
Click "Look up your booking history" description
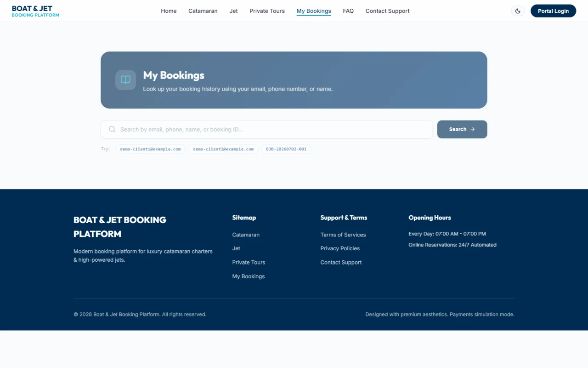click(237, 89)
